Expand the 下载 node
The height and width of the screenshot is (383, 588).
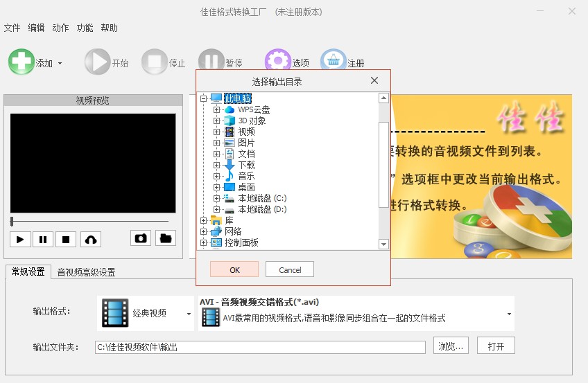pyautogui.click(x=216, y=165)
